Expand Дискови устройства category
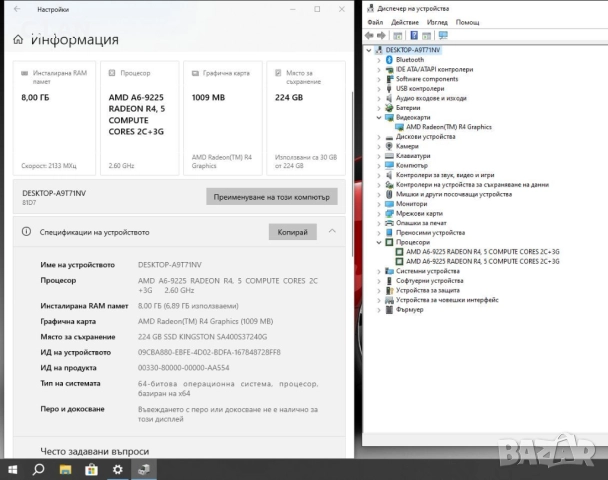This screenshot has height=480, width=608. (379, 137)
